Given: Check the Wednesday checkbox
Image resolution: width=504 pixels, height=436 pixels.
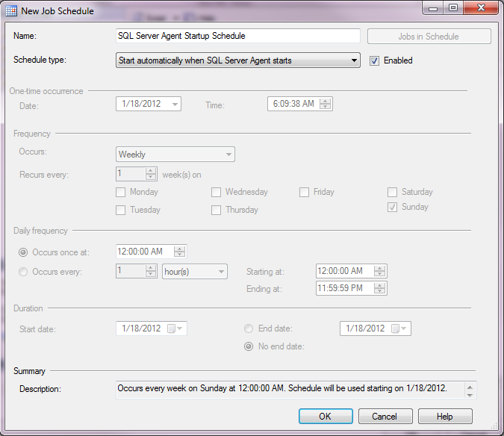Looking at the screenshot, I should (216, 192).
